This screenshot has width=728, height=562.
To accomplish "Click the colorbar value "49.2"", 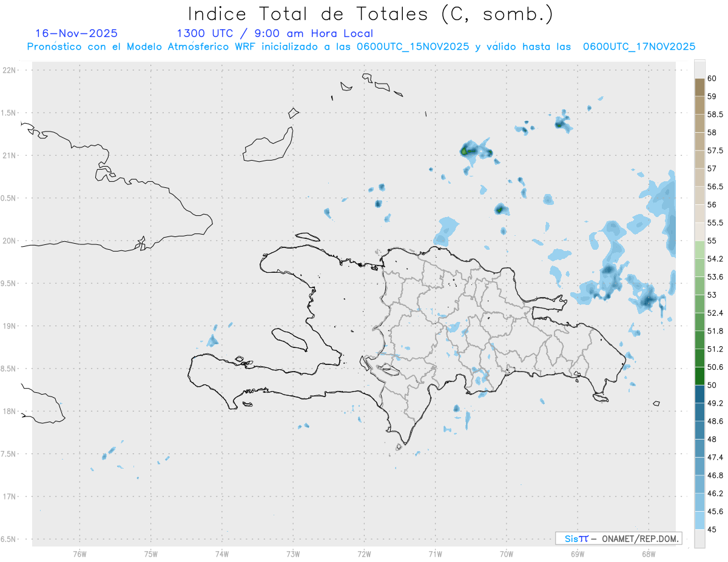I will [715, 403].
